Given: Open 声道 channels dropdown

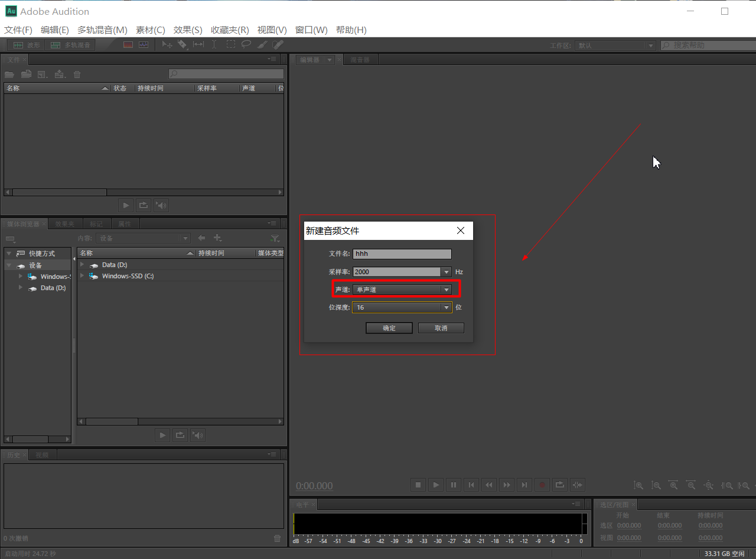Looking at the screenshot, I should click(x=402, y=290).
